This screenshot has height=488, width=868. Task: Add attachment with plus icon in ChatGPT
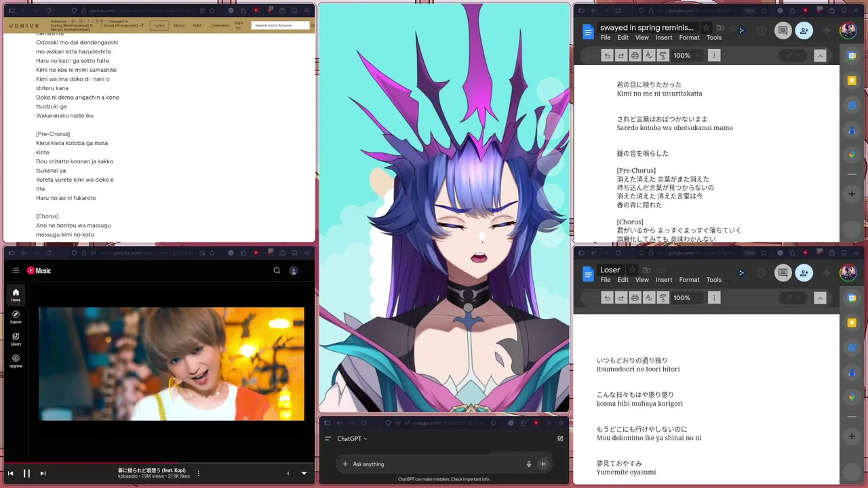(x=345, y=464)
